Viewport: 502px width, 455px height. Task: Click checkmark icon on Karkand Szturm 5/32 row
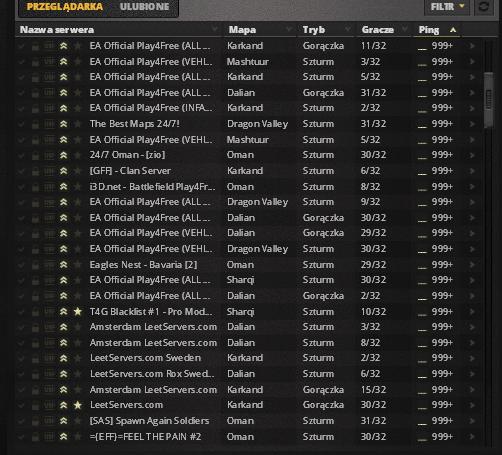[x=21, y=77]
